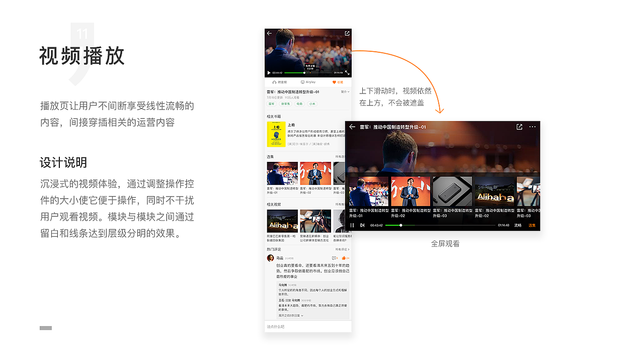Open the camera tripod related video thumbnail
The width and height of the screenshot is (644, 362).
pyautogui.click(x=315, y=221)
